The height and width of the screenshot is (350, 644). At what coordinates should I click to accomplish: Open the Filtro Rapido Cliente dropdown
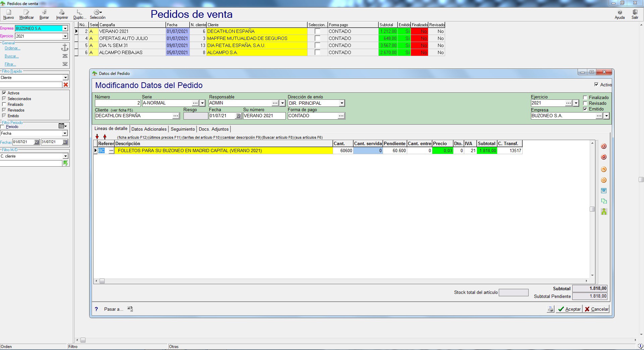[66, 78]
